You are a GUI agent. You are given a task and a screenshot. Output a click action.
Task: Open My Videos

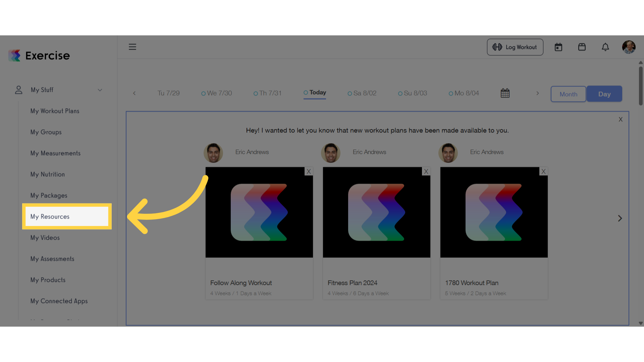[x=45, y=238]
